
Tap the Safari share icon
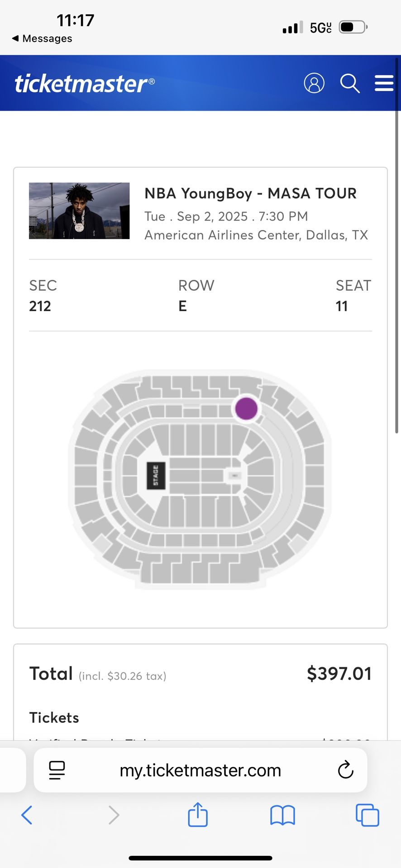(197, 815)
